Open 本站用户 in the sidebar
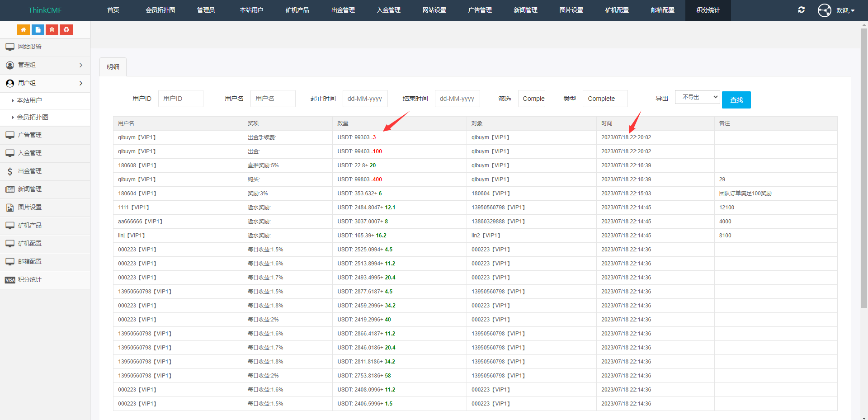 [x=29, y=100]
